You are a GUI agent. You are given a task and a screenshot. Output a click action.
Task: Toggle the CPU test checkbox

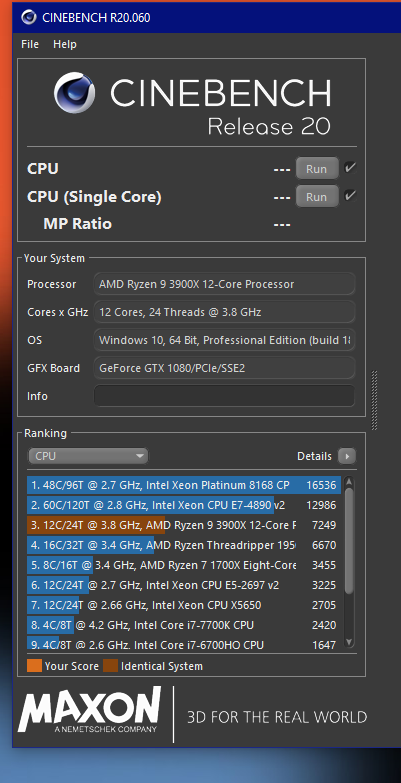click(351, 168)
